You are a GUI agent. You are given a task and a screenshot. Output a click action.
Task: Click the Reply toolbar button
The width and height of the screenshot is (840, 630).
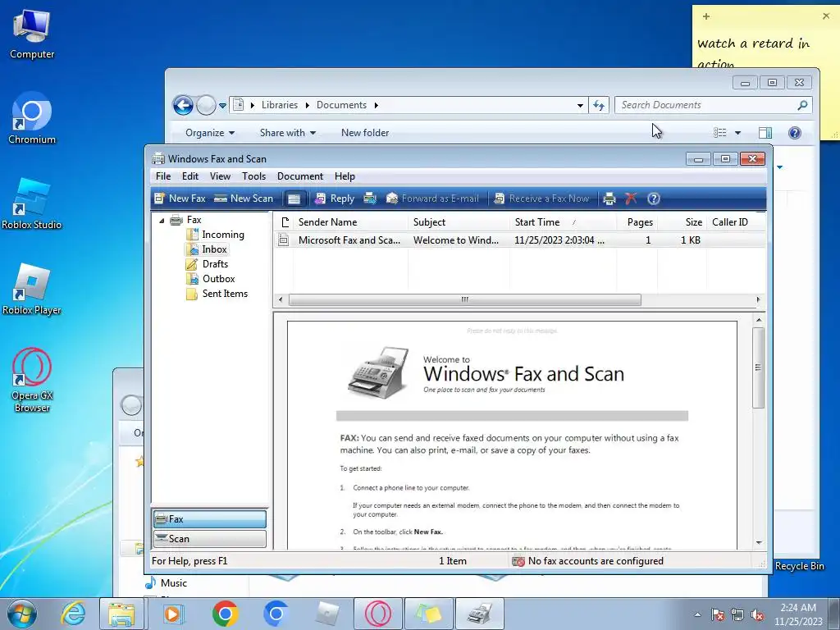tap(335, 199)
